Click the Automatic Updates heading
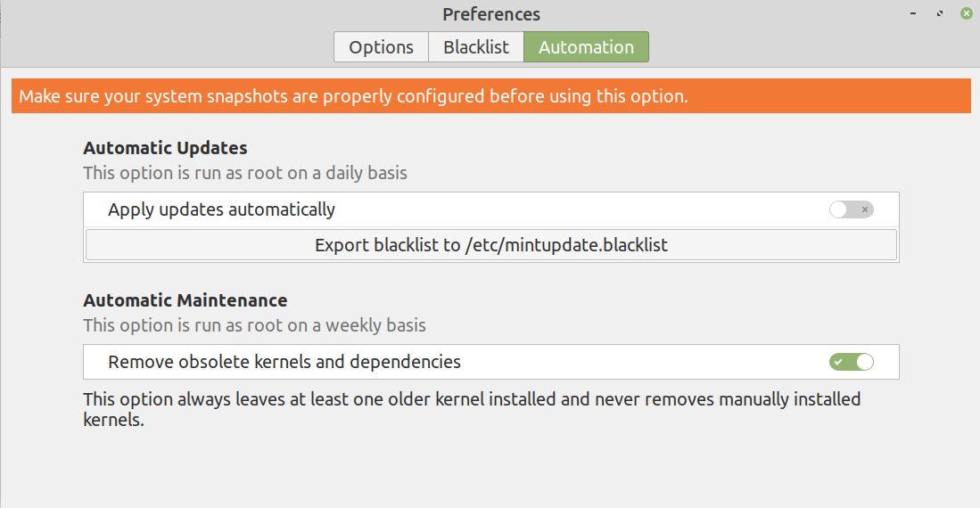The width and height of the screenshot is (980, 508). coord(165,148)
